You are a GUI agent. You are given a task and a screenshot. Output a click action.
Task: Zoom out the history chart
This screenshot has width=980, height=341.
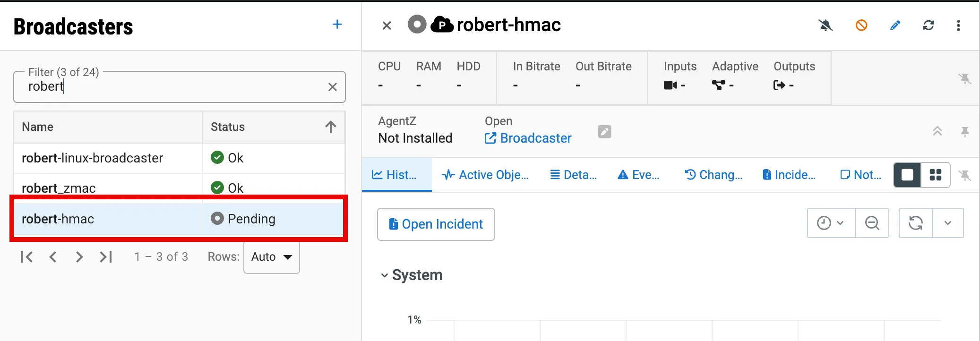coord(872,223)
